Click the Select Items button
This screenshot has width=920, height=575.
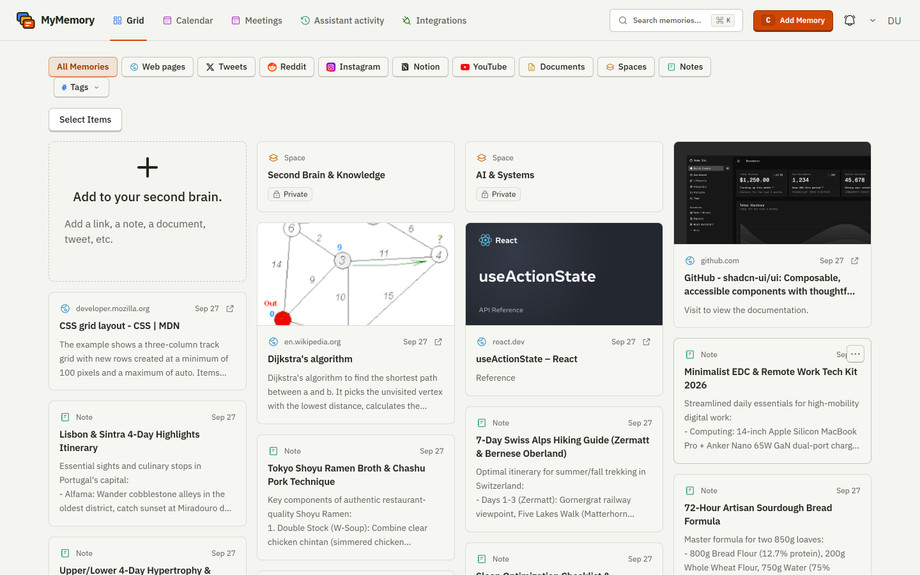click(x=85, y=120)
